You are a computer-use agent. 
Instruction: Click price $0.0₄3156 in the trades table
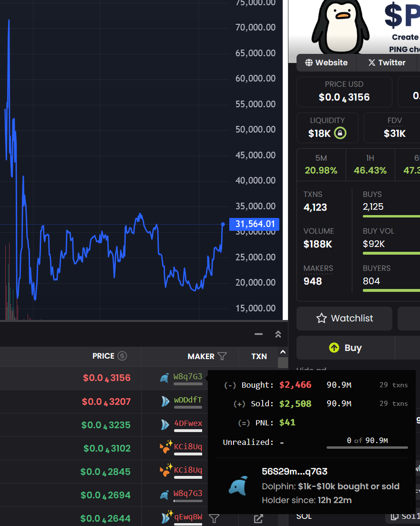click(107, 378)
